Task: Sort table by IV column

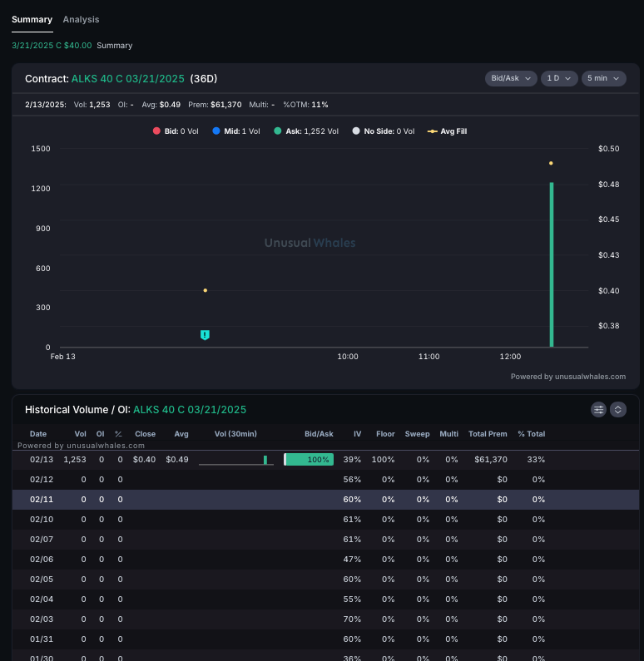Action: (x=357, y=434)
